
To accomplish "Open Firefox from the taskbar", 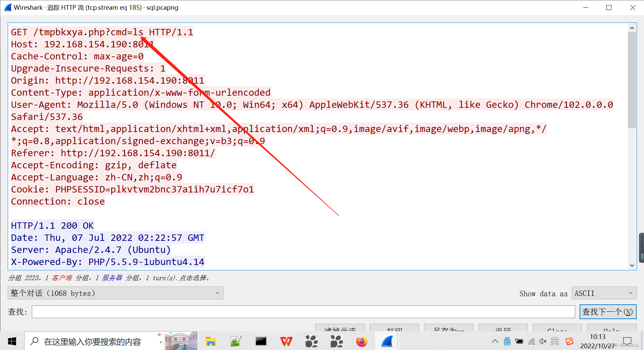I will pos(362,342).
